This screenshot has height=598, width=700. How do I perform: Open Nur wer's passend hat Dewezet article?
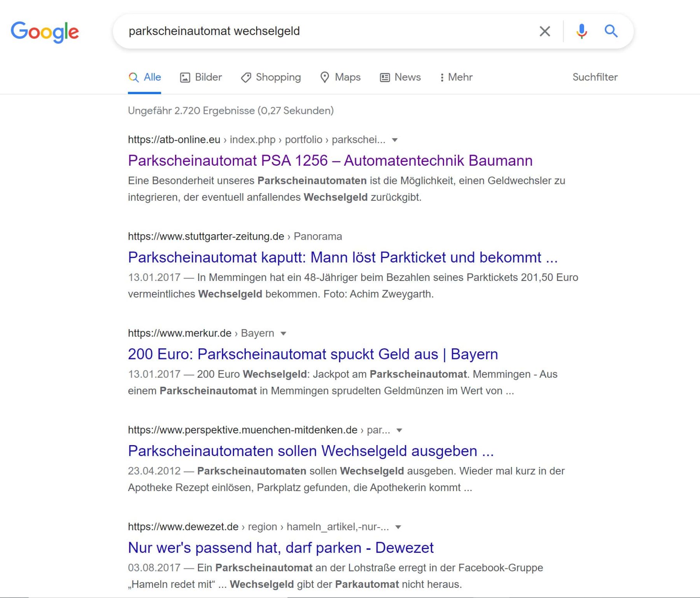[280, 548]
